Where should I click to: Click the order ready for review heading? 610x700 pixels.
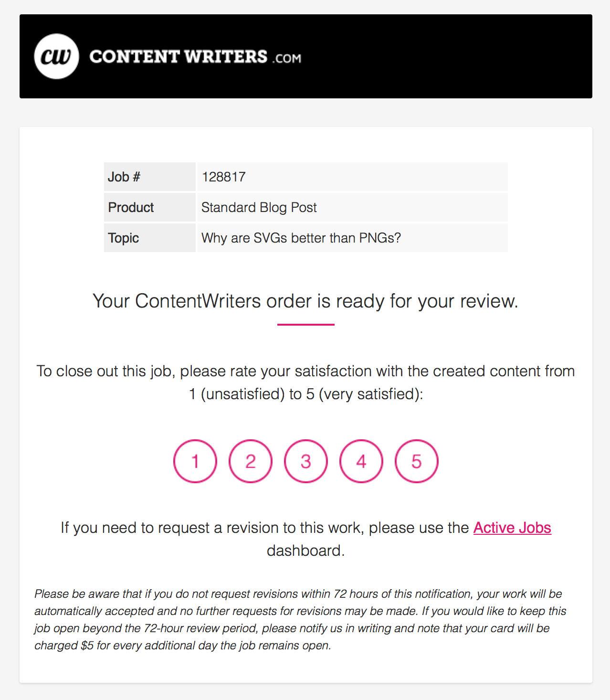coord(305,301)
